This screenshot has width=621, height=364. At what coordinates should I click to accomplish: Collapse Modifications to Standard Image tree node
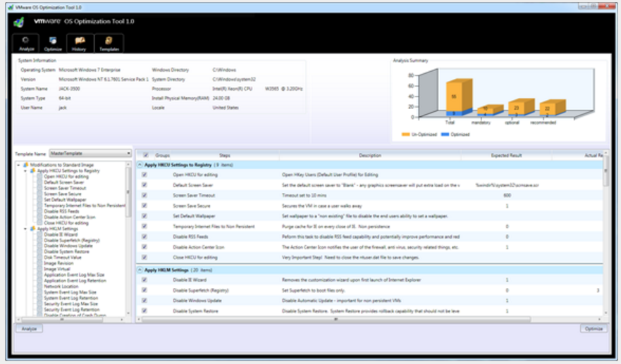pyautogui.click(x=18, y=165)
